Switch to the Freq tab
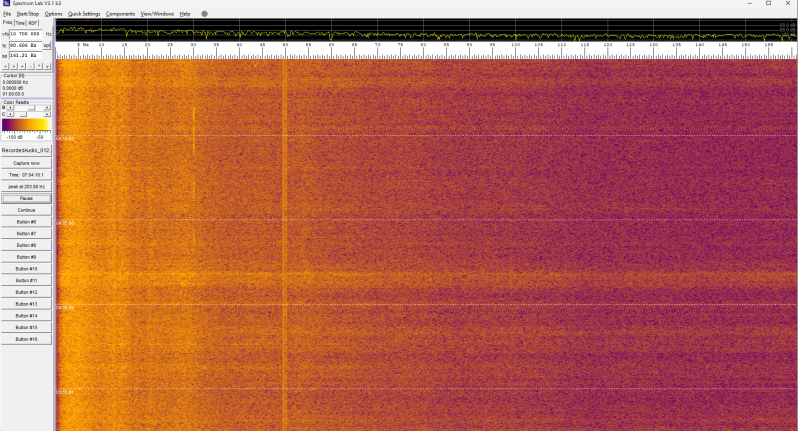798x431 pixels. pos(7,22)
